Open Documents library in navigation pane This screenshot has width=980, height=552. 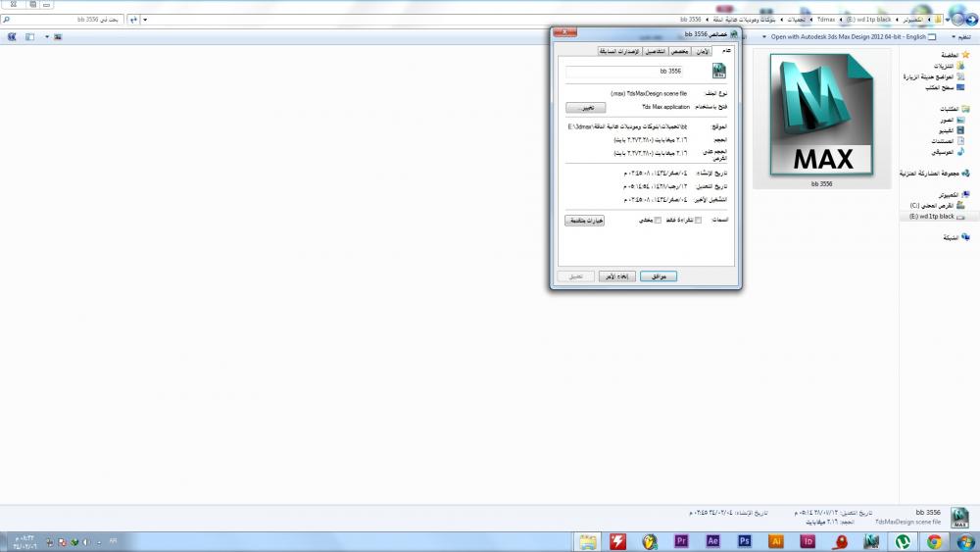click(x=948, y=140)
